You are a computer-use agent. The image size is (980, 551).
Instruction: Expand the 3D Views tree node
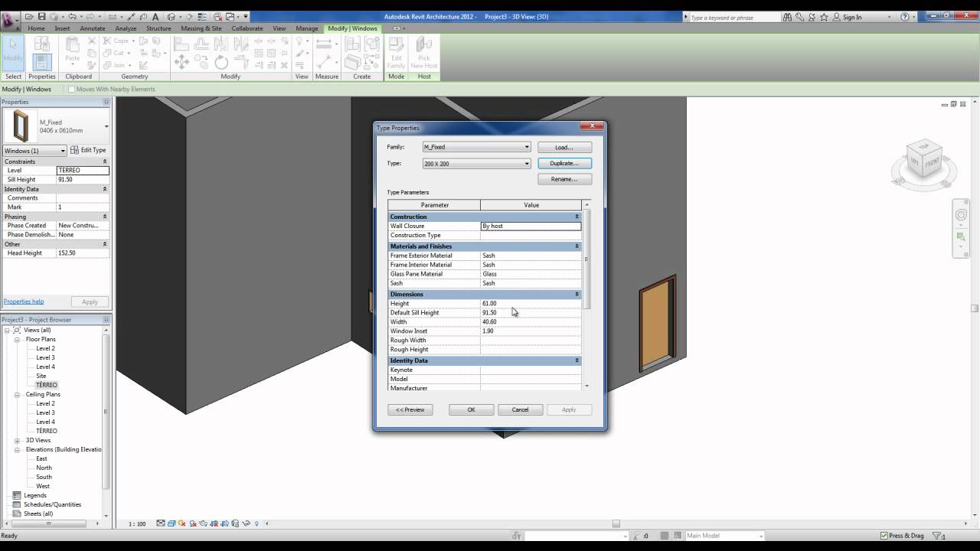click(x=17, y=440)
